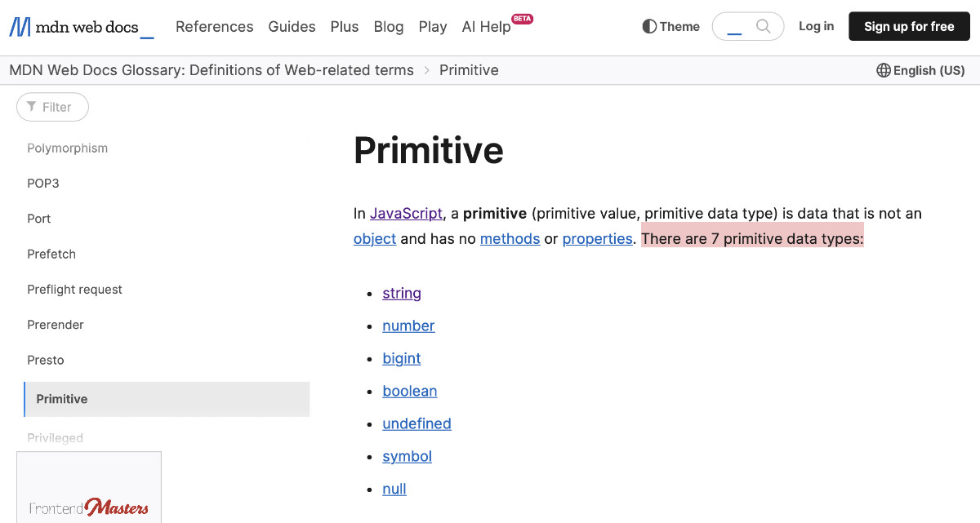This screenshot has width=980, height=523.
Task: Click the Primitive page heading
Action: coord(429,150)
